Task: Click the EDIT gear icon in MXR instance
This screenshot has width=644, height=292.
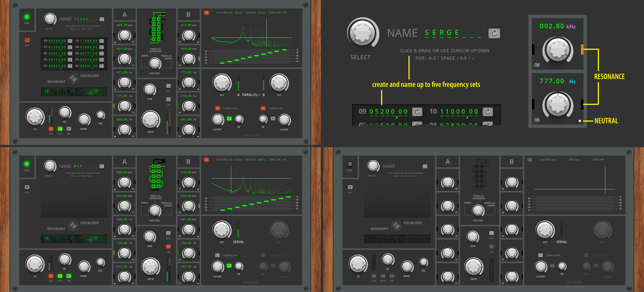Action: [27, 187]
